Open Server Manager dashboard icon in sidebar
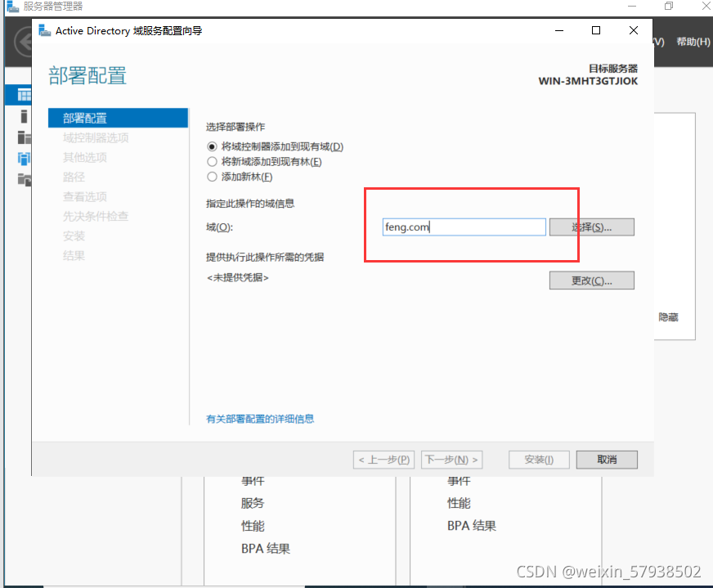 [24, 95]
